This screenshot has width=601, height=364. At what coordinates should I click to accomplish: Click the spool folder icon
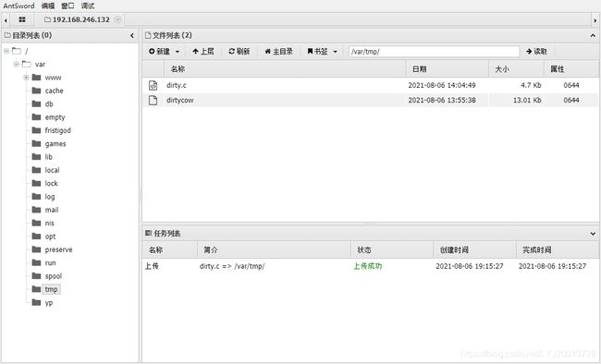(36, 276)
